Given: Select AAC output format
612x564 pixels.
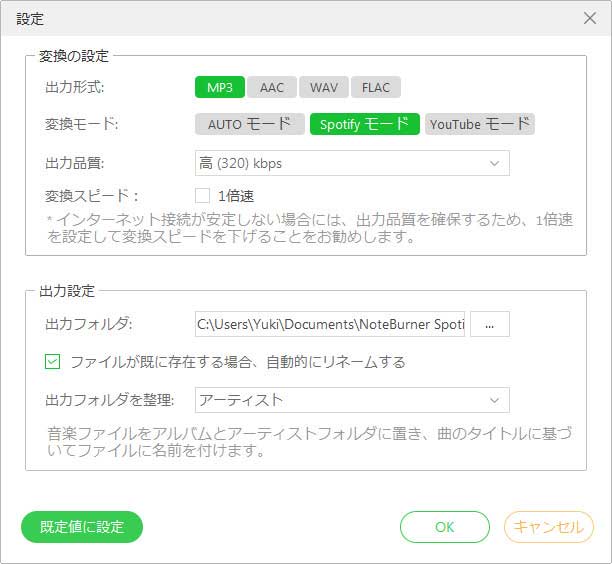Looking at the screenshot, I should click(x=272, y=87).
